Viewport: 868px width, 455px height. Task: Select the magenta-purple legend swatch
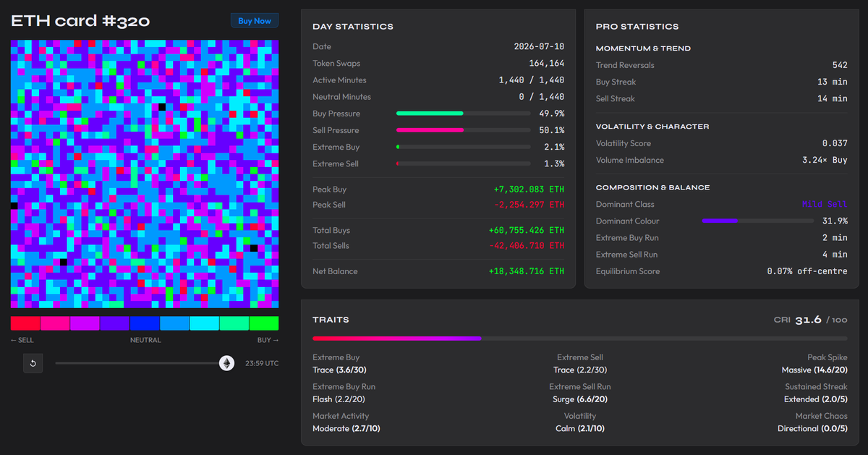tap(85, 323)
